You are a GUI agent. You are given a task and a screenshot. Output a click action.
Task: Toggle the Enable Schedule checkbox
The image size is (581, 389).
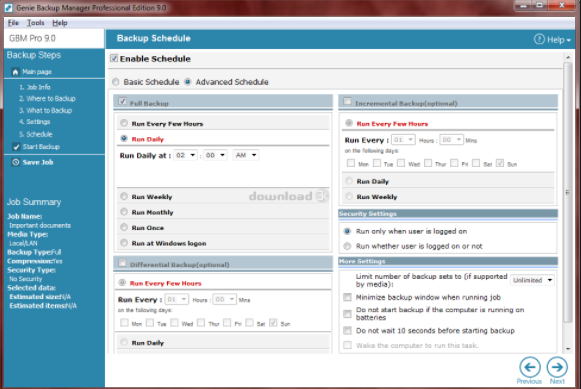tap(114, 58)
